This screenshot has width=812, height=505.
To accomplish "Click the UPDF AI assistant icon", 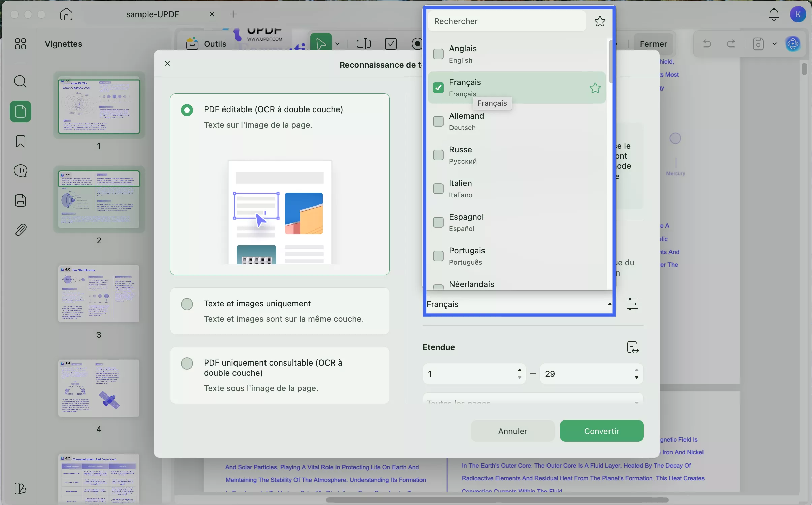I will [x=793, y=44].
